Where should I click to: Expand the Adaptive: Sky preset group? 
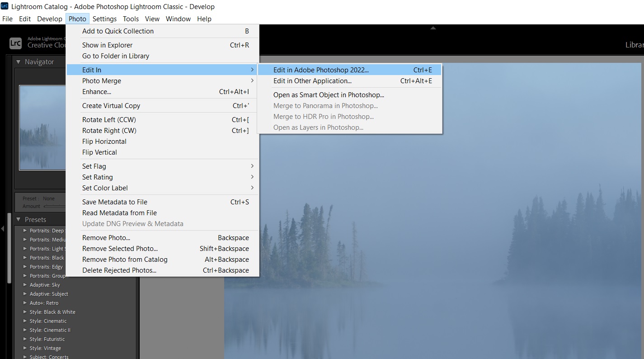pyautogui.click(x=24, y=285)
